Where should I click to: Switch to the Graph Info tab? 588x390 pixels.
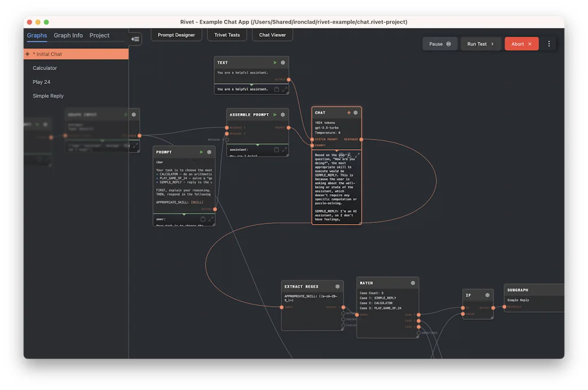point(68,35)
